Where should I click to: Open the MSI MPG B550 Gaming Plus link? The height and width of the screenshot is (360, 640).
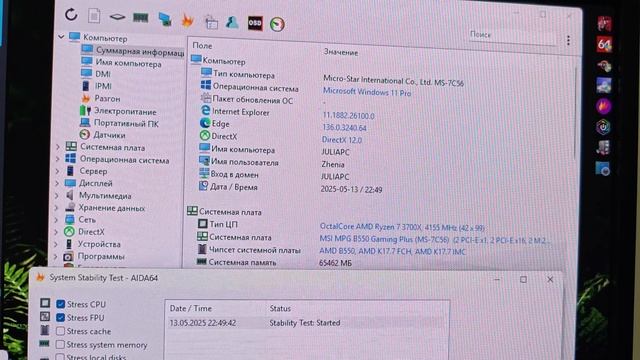pos(434,240)
